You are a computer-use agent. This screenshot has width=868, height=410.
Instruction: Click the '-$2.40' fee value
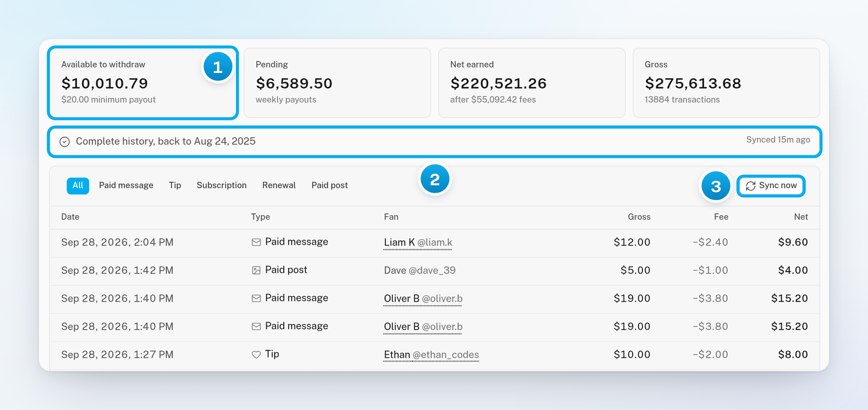click(710, 242)
